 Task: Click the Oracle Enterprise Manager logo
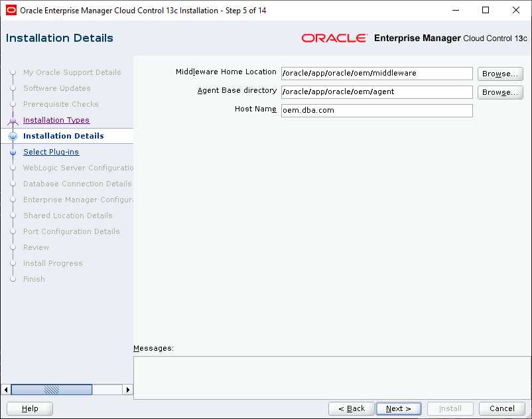[x=414, y=38]
